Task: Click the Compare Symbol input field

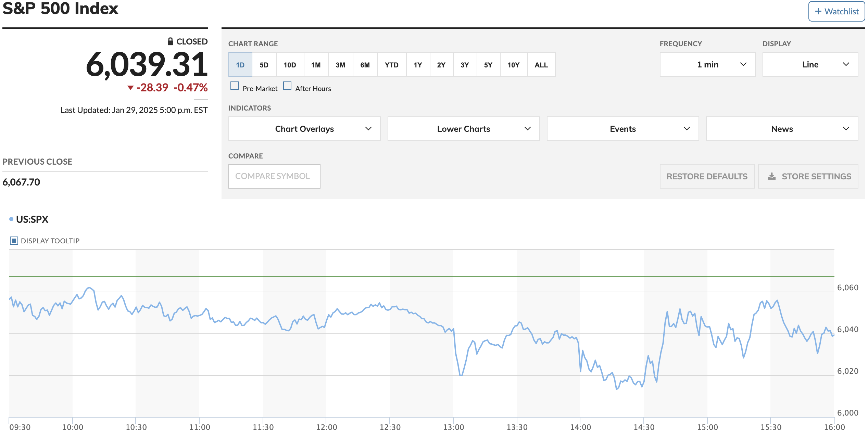Action: point(274,176)
